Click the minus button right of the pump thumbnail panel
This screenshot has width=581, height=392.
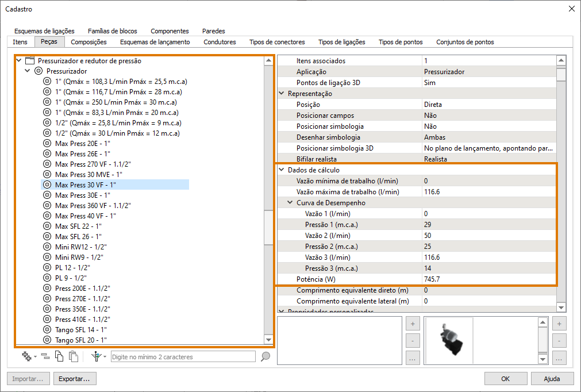coord(559,340)
